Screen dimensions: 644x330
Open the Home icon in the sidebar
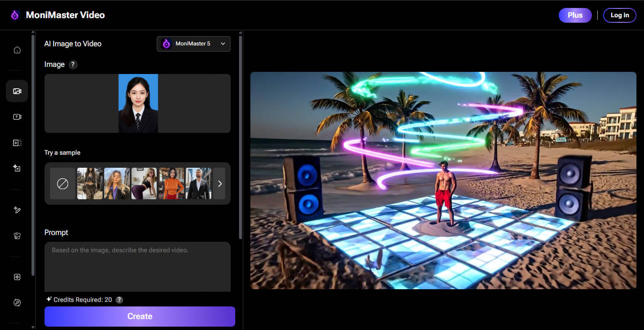coord(17,50)
